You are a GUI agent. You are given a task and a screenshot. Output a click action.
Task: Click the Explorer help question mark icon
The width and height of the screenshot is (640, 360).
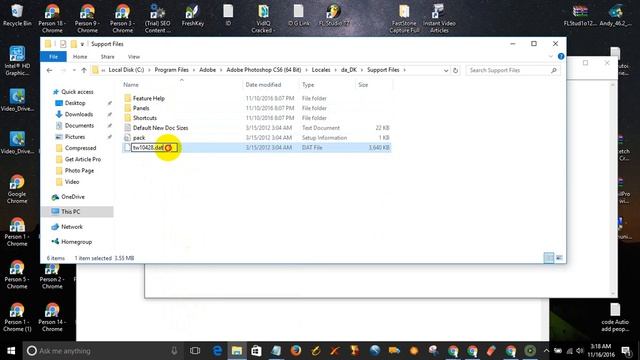[561, 56]
